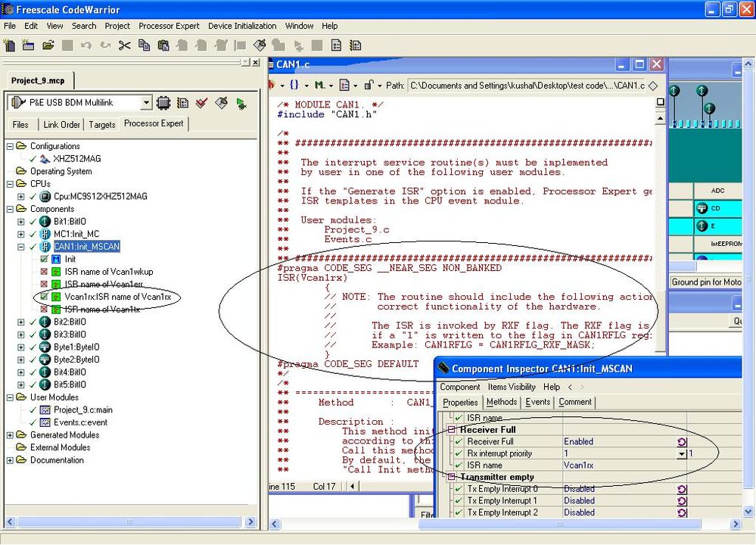Toggle the checkmark beside MC1:Init_MC
This screenshot has width=756, height=545.
click(x=33, y=234)
